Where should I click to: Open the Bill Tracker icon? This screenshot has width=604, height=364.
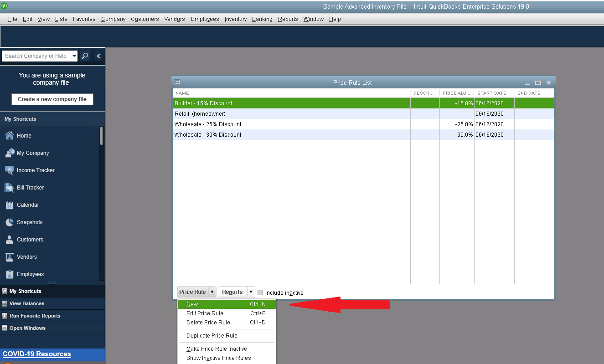(x=9, y=187)
